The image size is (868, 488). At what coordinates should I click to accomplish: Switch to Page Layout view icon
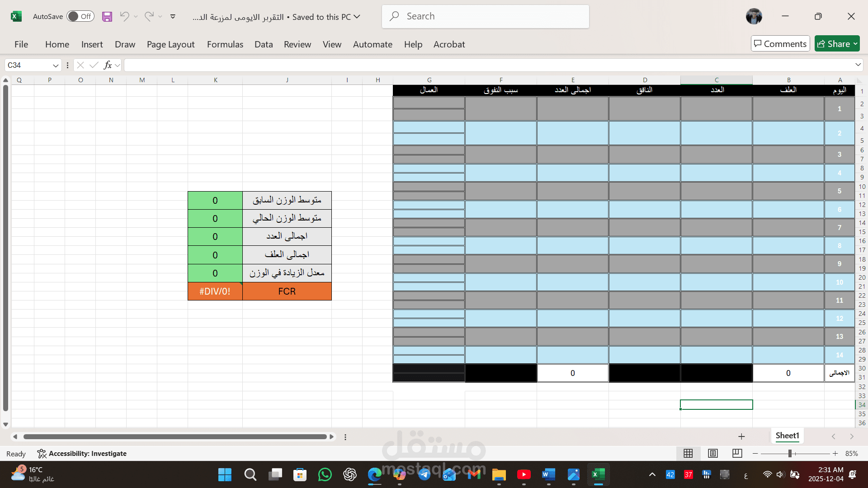coord(713,453)
